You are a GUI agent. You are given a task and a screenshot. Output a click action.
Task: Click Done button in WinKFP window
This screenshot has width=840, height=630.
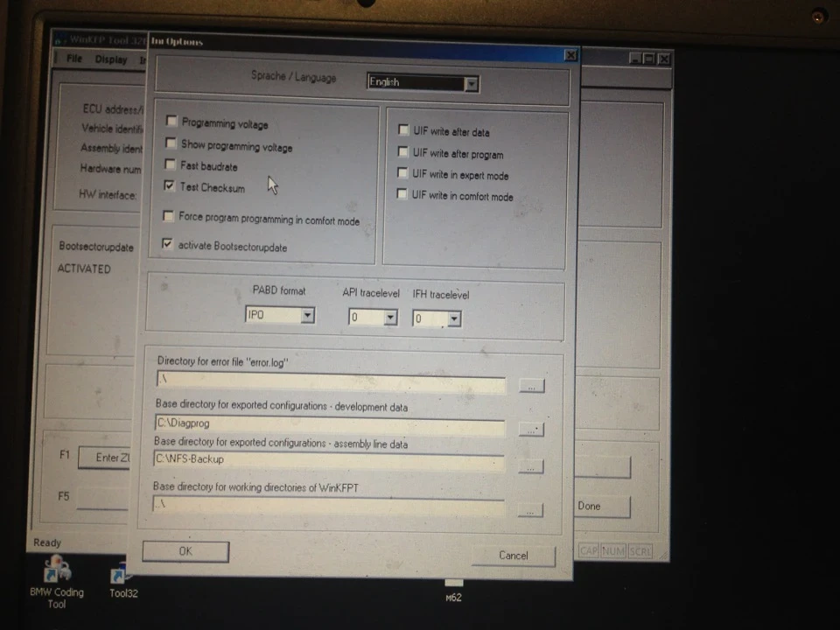[x=603, y=507]
